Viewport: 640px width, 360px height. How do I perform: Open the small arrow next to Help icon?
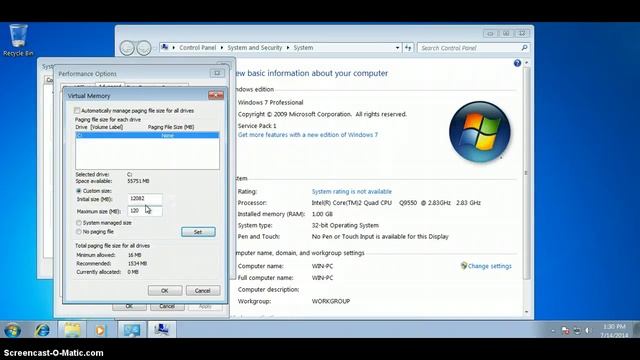click(x=527, y=63)
